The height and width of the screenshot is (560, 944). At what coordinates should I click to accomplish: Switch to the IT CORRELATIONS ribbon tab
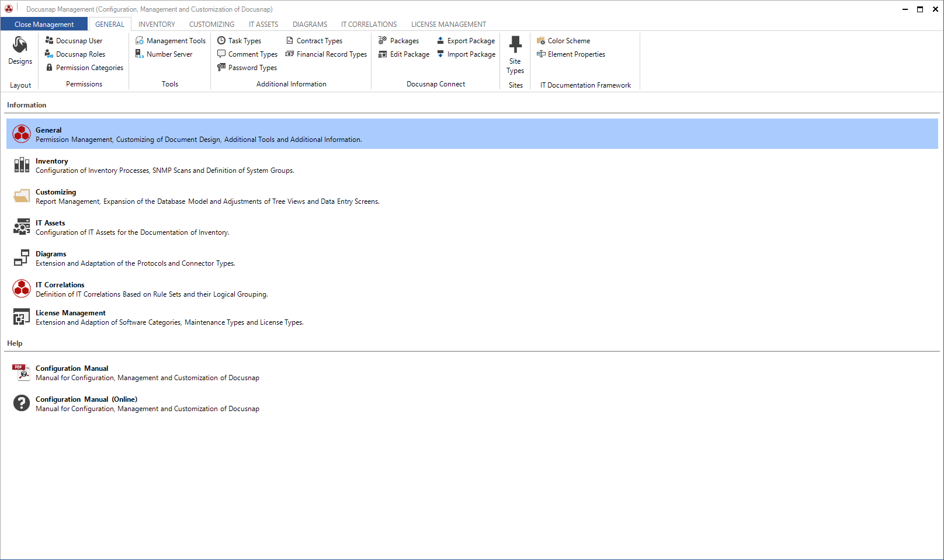[x=369, y=25]
